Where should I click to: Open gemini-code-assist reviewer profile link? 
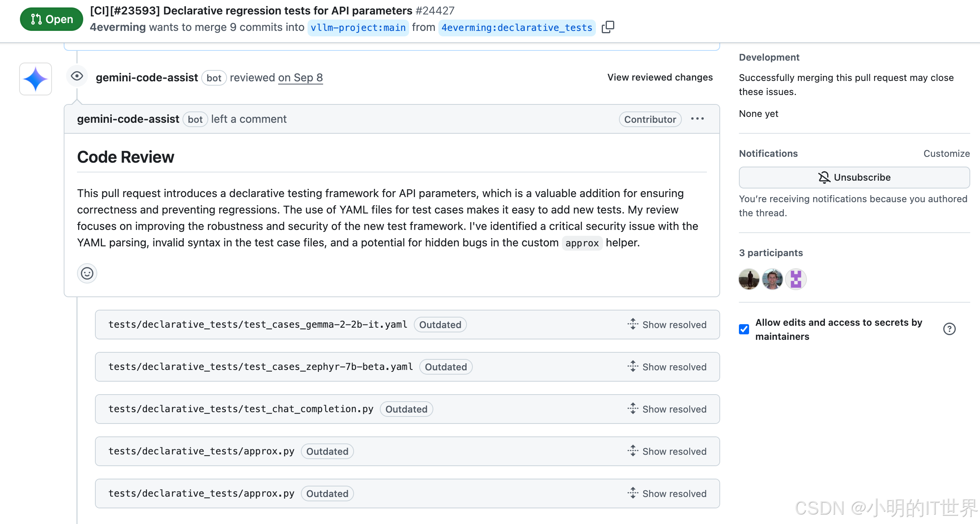click(x=147, y=77)
